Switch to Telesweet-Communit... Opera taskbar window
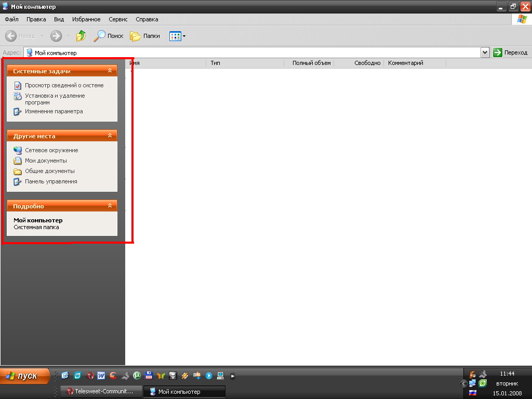This screenshot has height=399, width=532. pos(100,392)
